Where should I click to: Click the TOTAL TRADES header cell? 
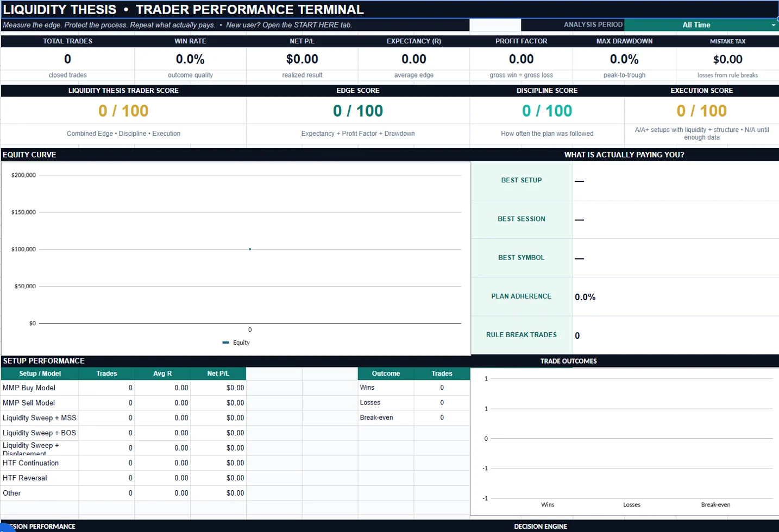click(x=68, y=41)
